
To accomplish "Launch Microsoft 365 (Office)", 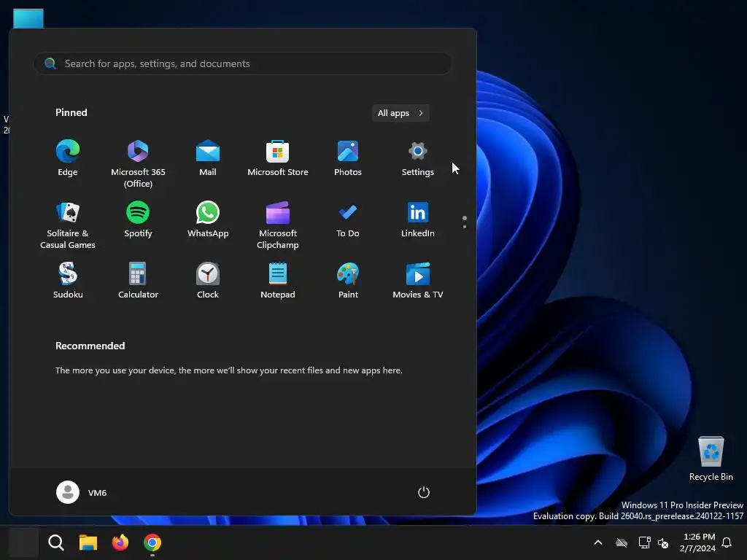I will pyautogui.click(x=138, y=164).
